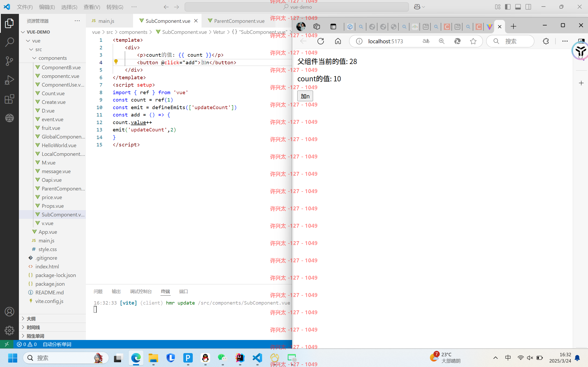This screenshot has height=367, width=588.
Task: Click the read aloud icon in address bar
Action: pos(426,41)
